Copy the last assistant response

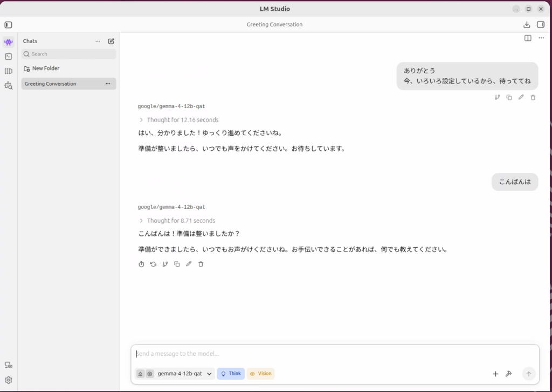click(177, 264)
